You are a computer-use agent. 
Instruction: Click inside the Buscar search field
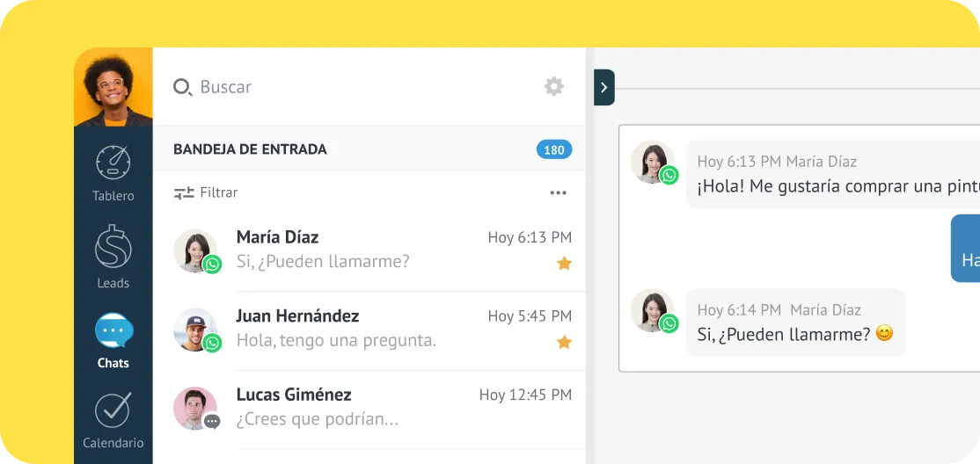coord(352,87)
